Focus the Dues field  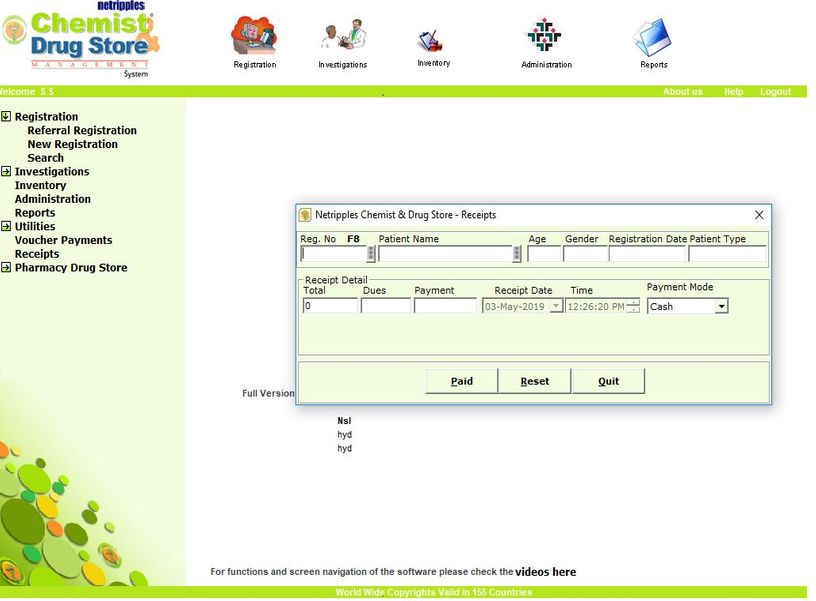386,306
